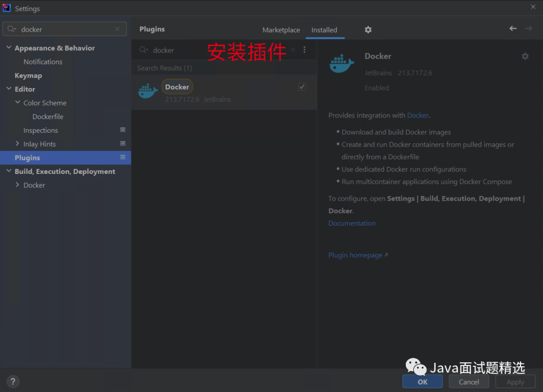The width and height of the screenshot is (543, 392).
Task: Switch to the Installed tab
Action: click(324, 30)
